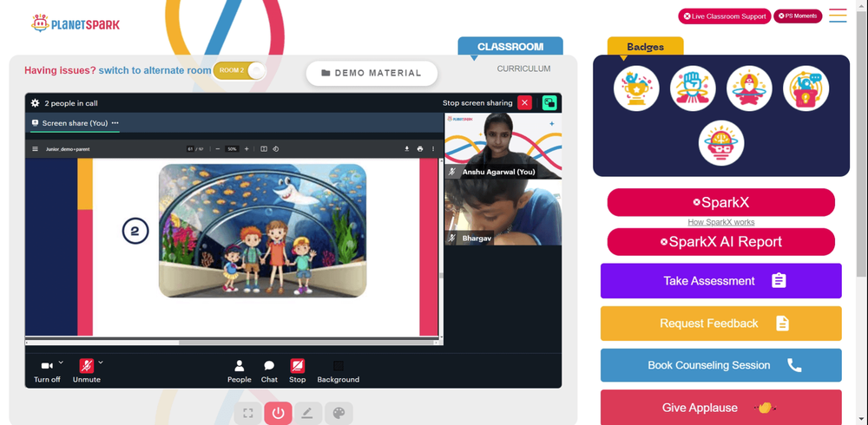The image size is (868, 425).
Task: Click the aquarium slide image
Action: click(262, 230)
